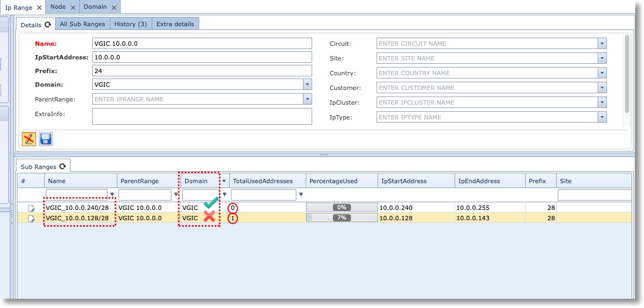Expand the ParentRange dropdown
Image resolution: width=644 pixels, height=308 pixels.
pyautogui.click(x=307, y=99)
